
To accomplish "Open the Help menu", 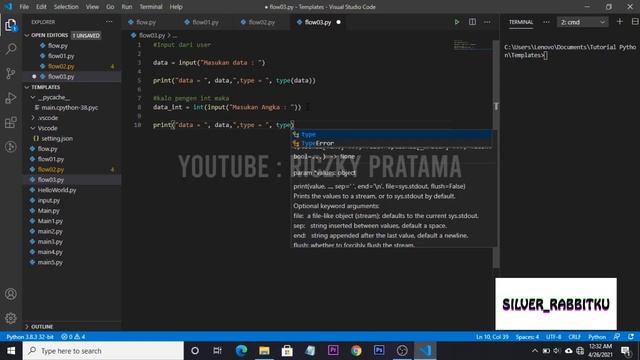I will (x=176, y=7).
